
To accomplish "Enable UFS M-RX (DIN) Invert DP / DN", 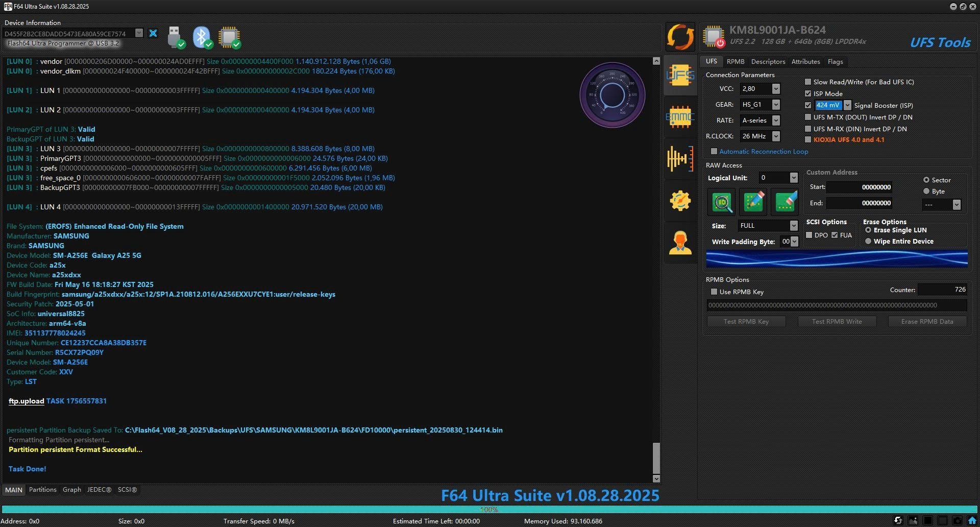I will tap(808, 129).
